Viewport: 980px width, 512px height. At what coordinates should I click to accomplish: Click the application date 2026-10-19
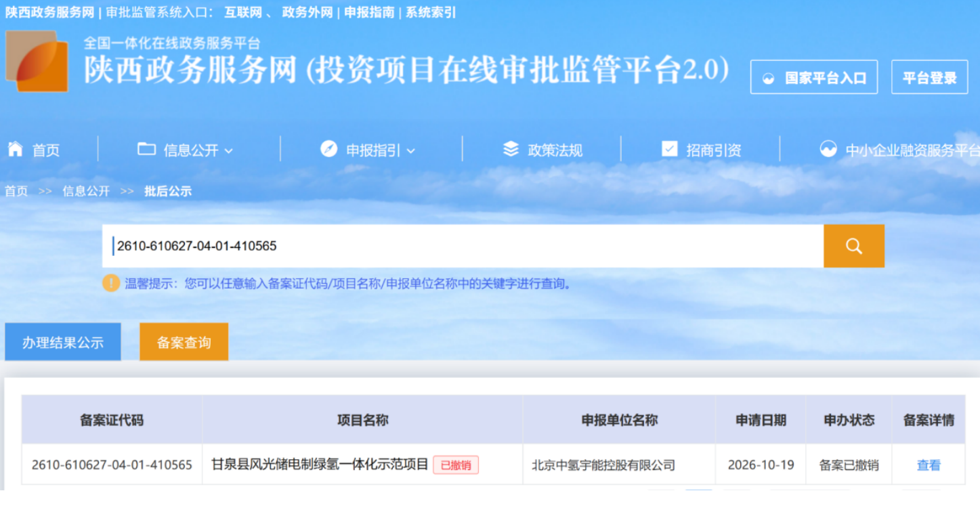tap(761, 465)
